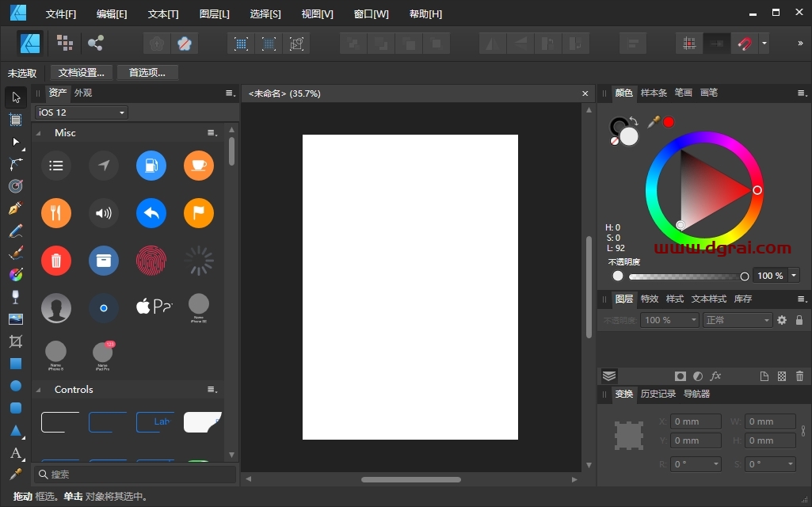Viewport: 812px width, 507px height.
Task: Select the Pen tool
Action: (x=16, y=208)
